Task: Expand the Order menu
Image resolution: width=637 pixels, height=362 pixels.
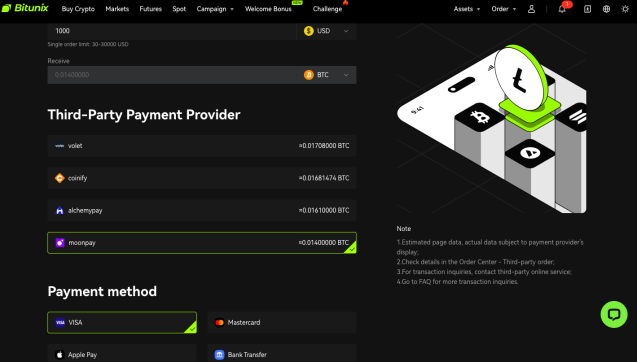Action: (504, 9)
